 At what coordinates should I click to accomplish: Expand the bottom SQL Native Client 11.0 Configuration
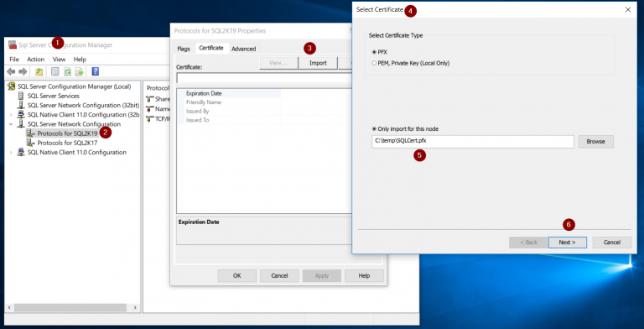click(11, 152)
